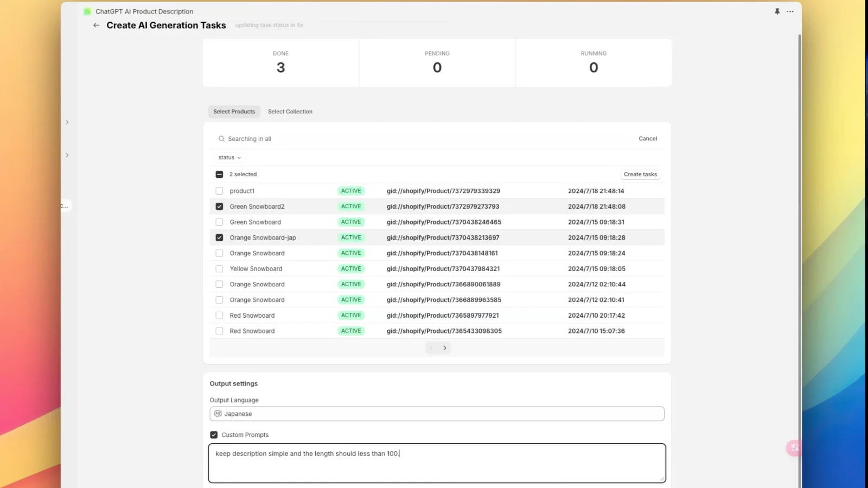Click the Create tasks button

click(640, 174)
